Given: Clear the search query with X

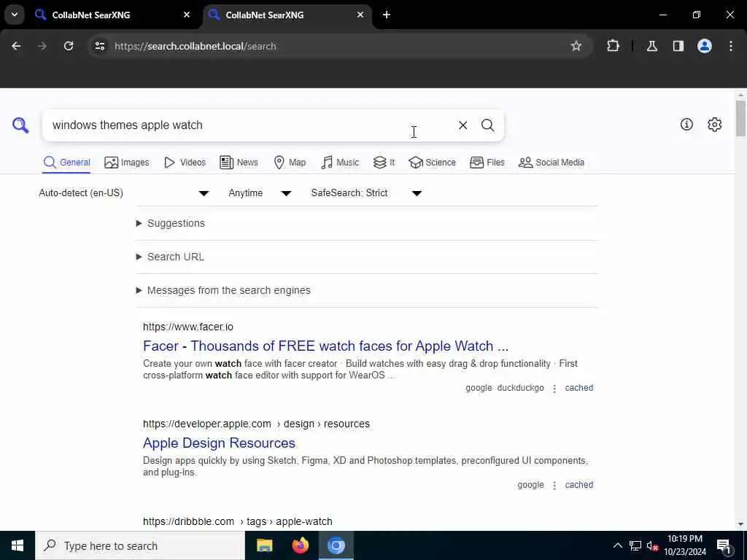Looking at the screenshot, I should click(462, 125).
